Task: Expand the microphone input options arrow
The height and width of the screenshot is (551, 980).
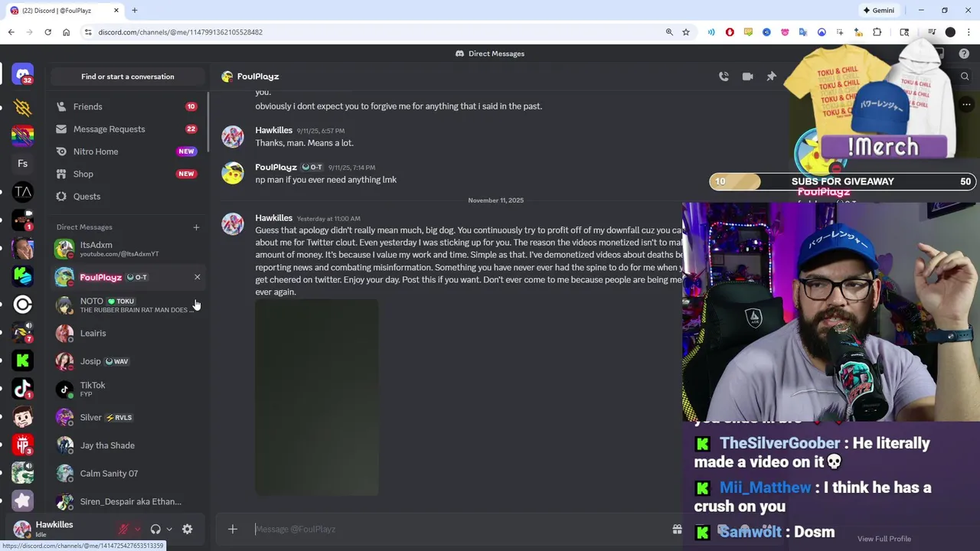Action: tap(138, 529)
